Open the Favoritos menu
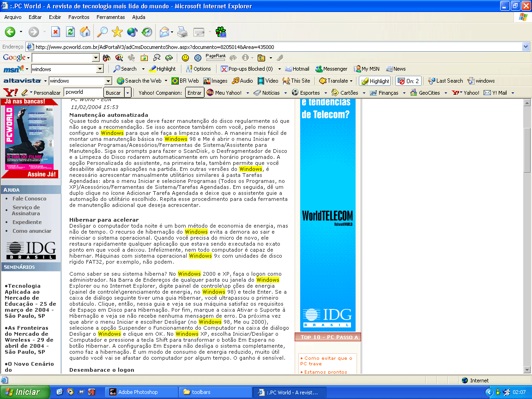Image resolution: width=532 pixels, height=399 pixels. pos(79,17)
